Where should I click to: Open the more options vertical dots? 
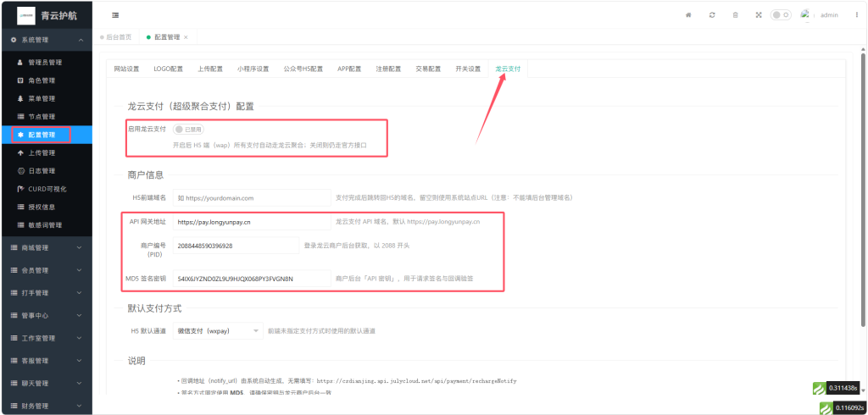856,15
